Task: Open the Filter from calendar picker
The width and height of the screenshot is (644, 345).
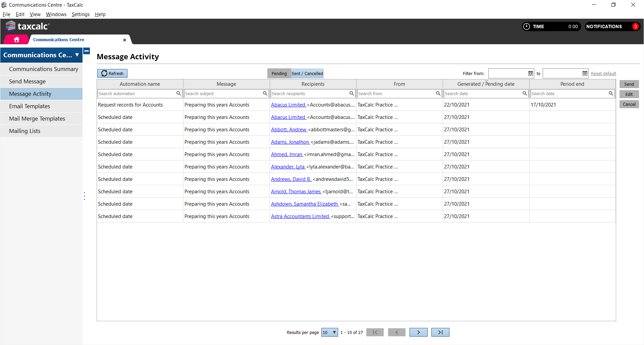Action: pyautogui.click(x=530, y=73)
